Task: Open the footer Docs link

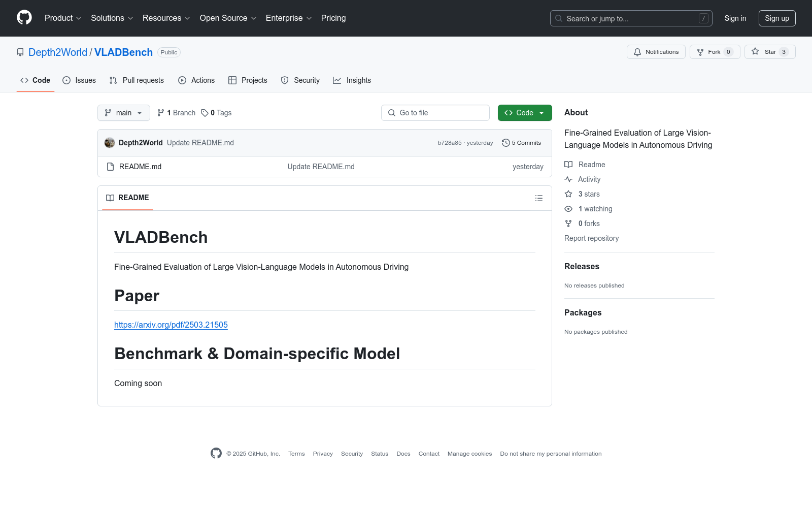Action: coord(403,454)
